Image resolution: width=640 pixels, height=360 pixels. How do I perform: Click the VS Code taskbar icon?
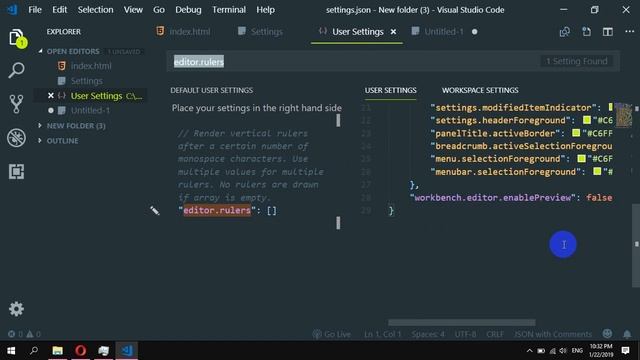127,351
